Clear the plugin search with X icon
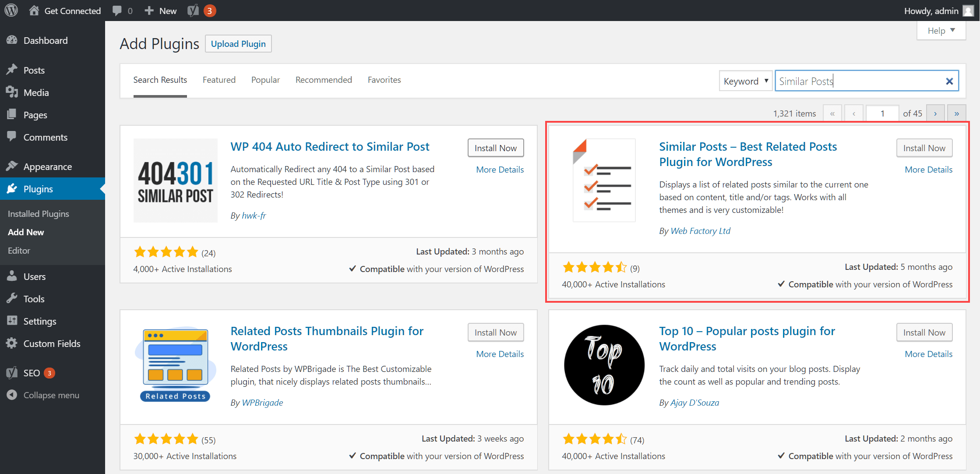Viewport: 980px width, 474px height. point(949,81)
